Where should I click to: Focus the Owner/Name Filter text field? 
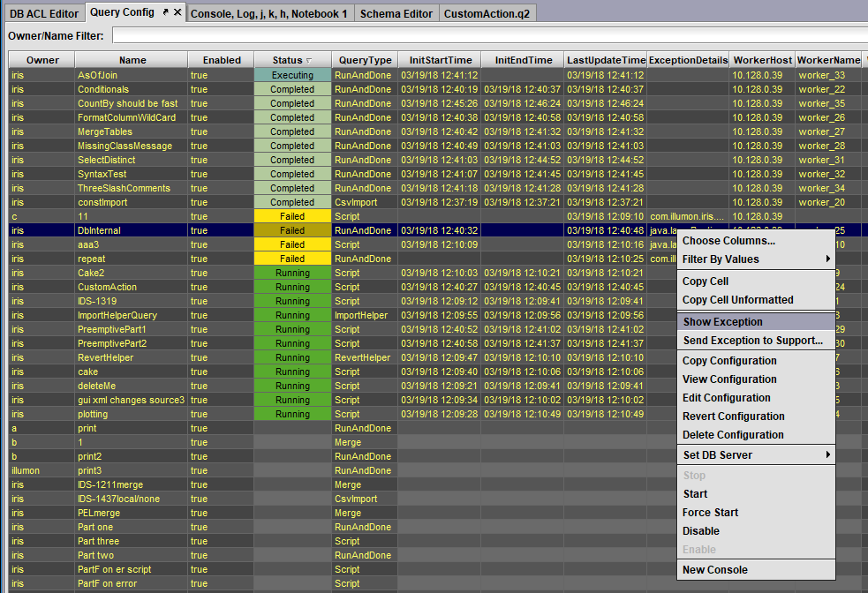490,36
